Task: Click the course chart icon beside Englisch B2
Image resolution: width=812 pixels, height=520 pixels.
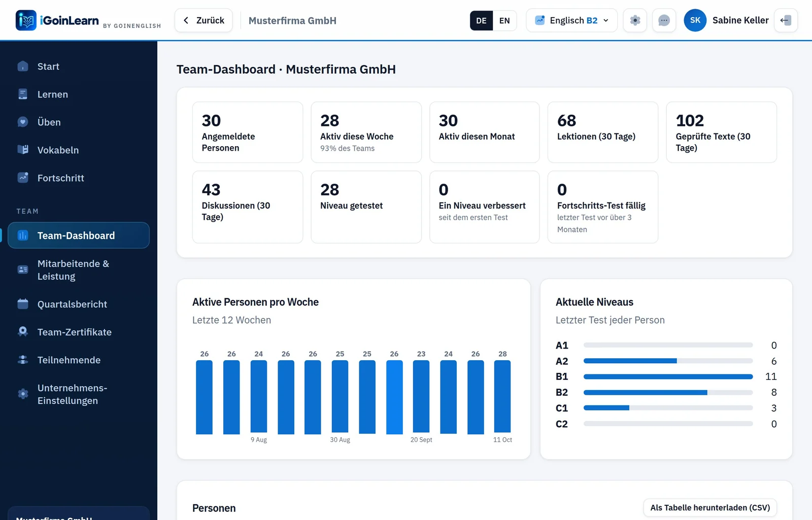Action: point(540,20)
